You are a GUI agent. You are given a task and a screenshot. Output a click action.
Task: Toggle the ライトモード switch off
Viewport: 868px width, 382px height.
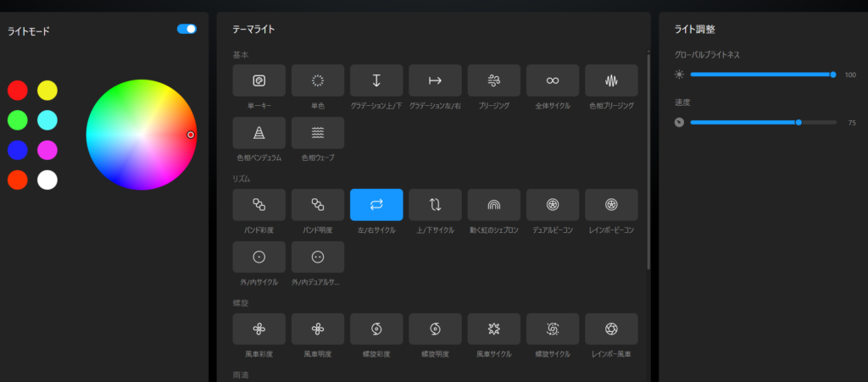pyautogui.click(x=186, y=29)
